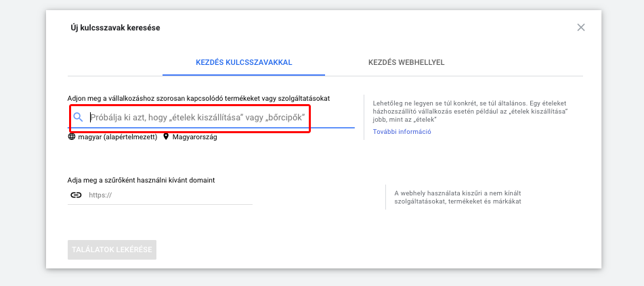The width and height of the screenshot is (644, 286).
Task: Click the link chain icon beside https://
Action: 76,195
